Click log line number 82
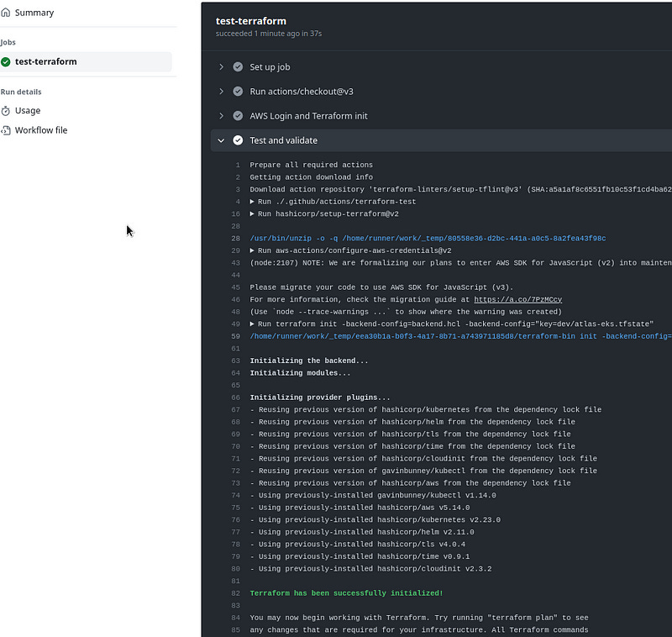 pos(236,592)
